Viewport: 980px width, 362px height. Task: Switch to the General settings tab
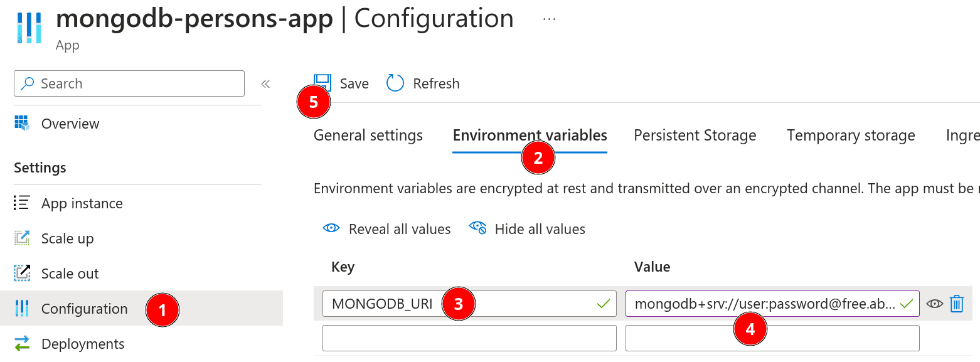(368, 136)
